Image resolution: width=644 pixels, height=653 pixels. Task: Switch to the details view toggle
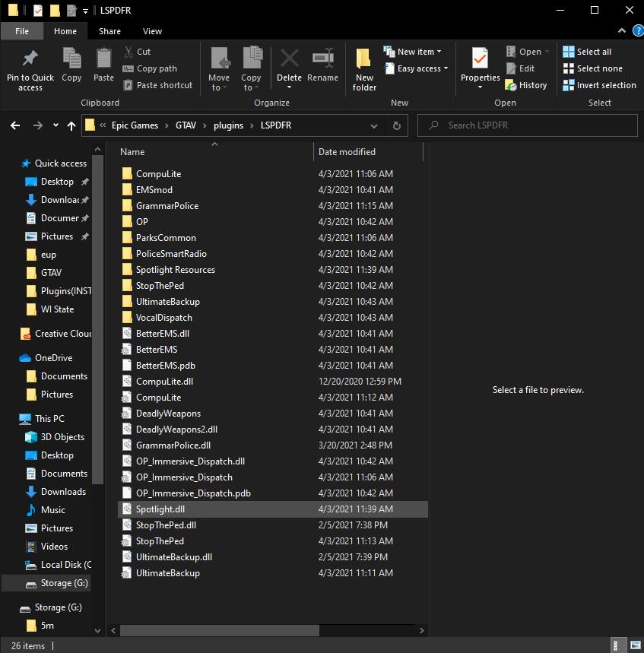pyautogui.click(x=618, y=645)
